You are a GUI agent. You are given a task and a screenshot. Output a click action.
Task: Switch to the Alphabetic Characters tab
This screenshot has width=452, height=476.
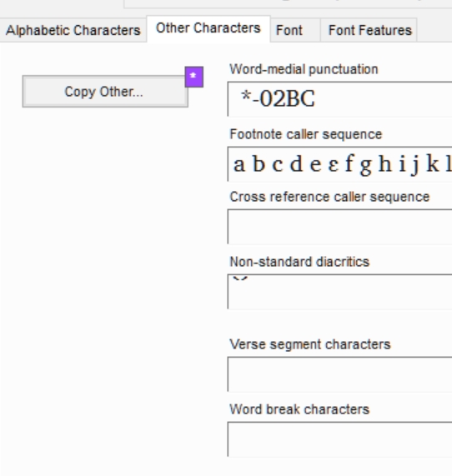(x=73, y=30)
